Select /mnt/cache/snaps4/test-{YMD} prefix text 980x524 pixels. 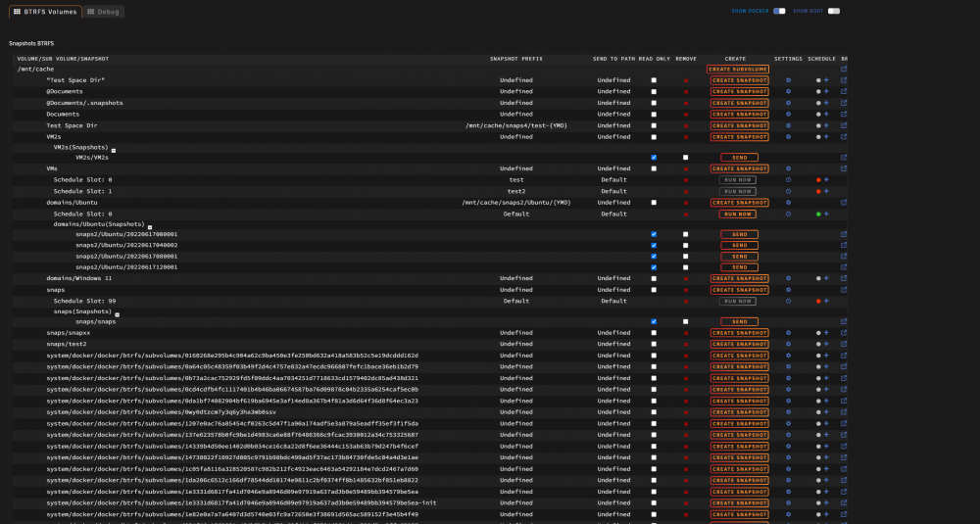click(516, 125)
